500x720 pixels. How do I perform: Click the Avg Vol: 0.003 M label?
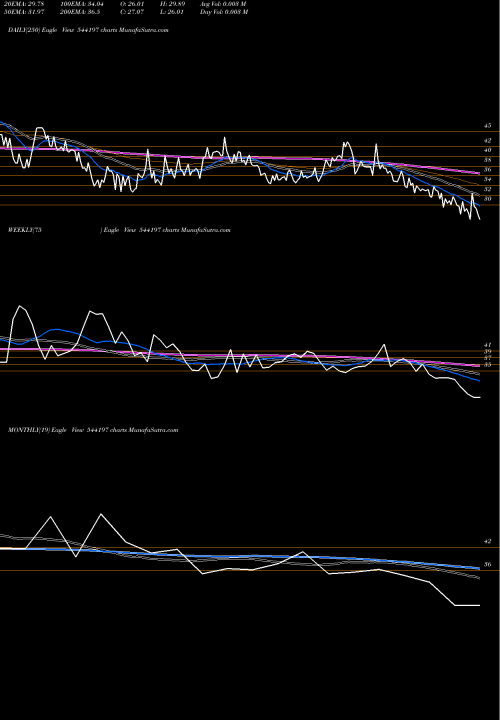(223, 4)
